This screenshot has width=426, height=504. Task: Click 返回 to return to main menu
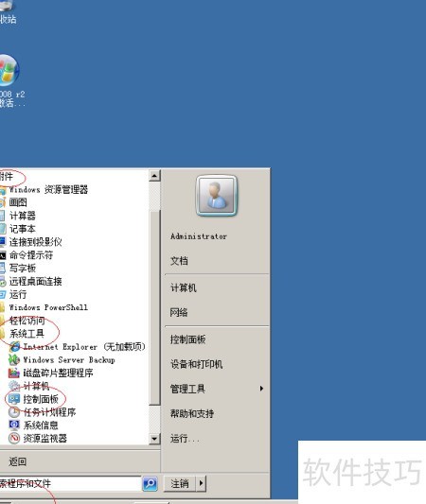[18, 461]
